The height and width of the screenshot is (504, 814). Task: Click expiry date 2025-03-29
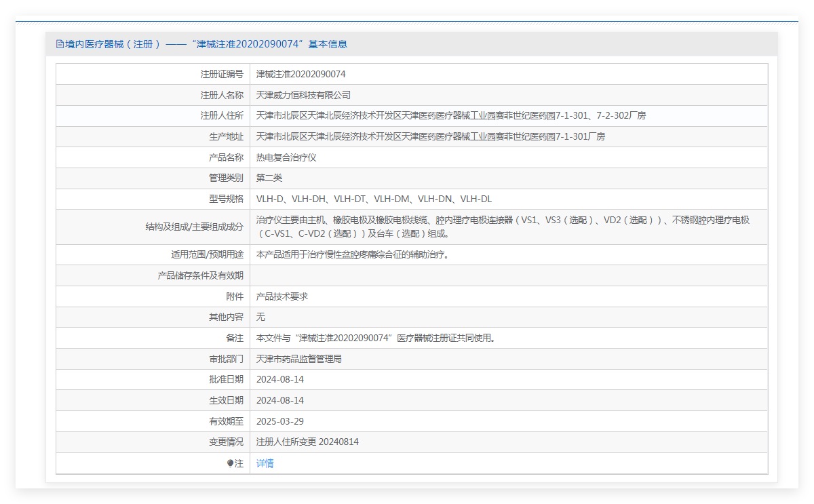pyautogui.click(x=279, y=421)
